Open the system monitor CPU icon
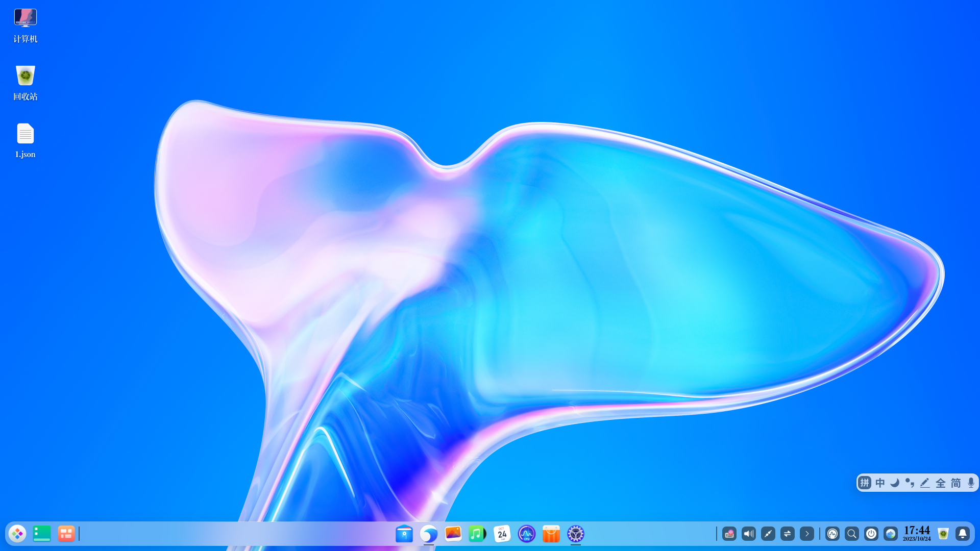Viewport: 980px width, 551px height. [527, 534]
